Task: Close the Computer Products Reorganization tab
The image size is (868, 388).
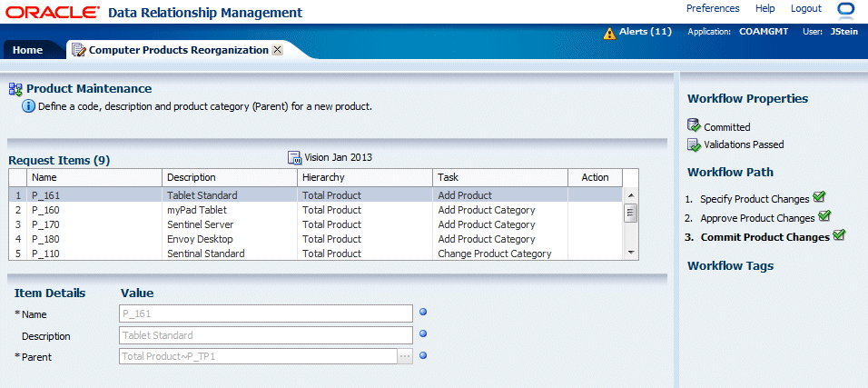Action: 277,50
